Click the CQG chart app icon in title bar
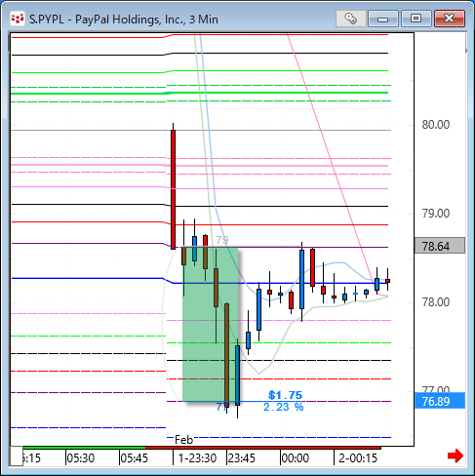This screenshot has height=476, width=475. coord(18,19)
